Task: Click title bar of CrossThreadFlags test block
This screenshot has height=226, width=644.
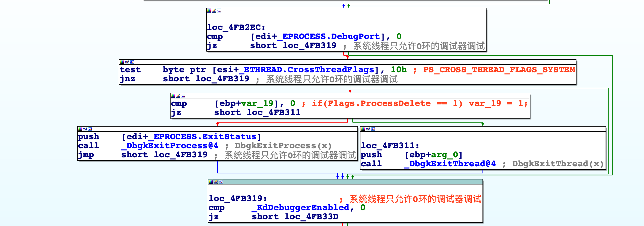Action: pos(348,62)
